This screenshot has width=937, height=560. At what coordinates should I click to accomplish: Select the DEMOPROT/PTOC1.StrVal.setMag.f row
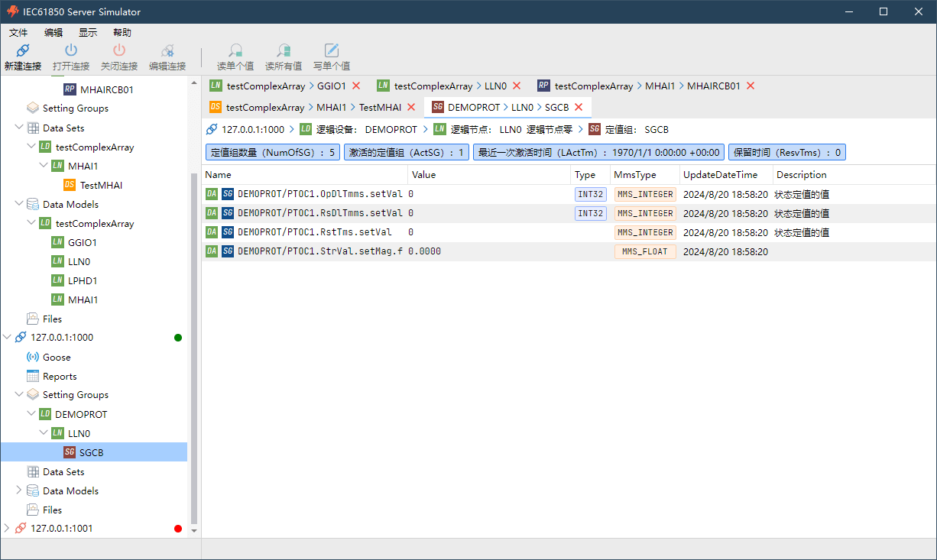coord(319,251)
